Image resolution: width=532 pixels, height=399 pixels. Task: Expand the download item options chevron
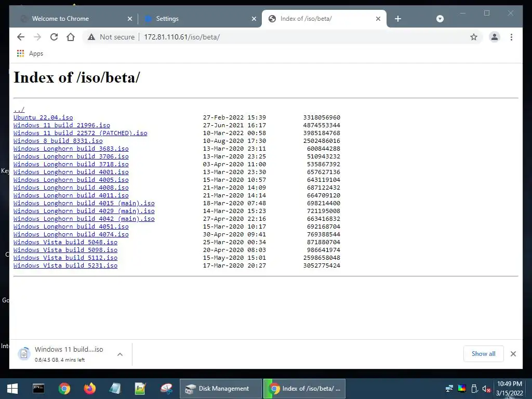[x=120, y=354]
